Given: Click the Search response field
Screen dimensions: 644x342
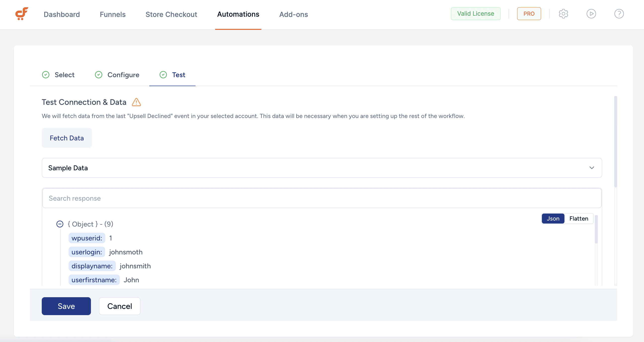Looking at the screenshot, I should click(x=322, y=198).
